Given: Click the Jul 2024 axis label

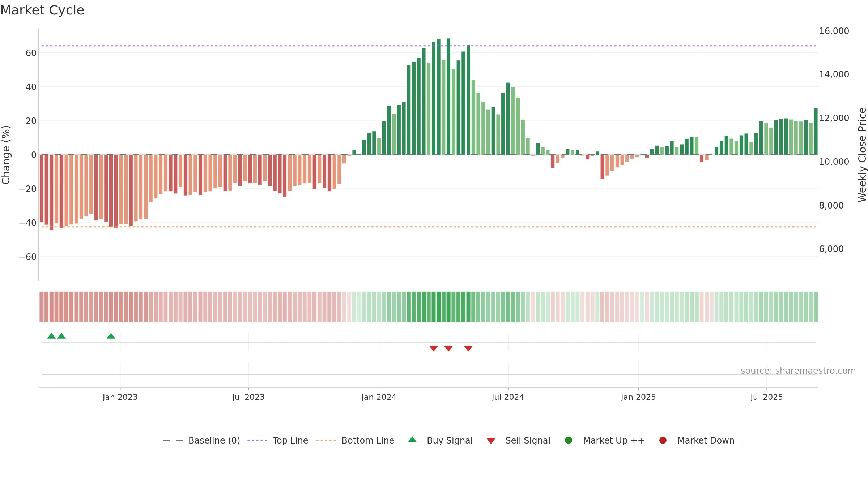Looking at the screenshot, I should 508,397.
